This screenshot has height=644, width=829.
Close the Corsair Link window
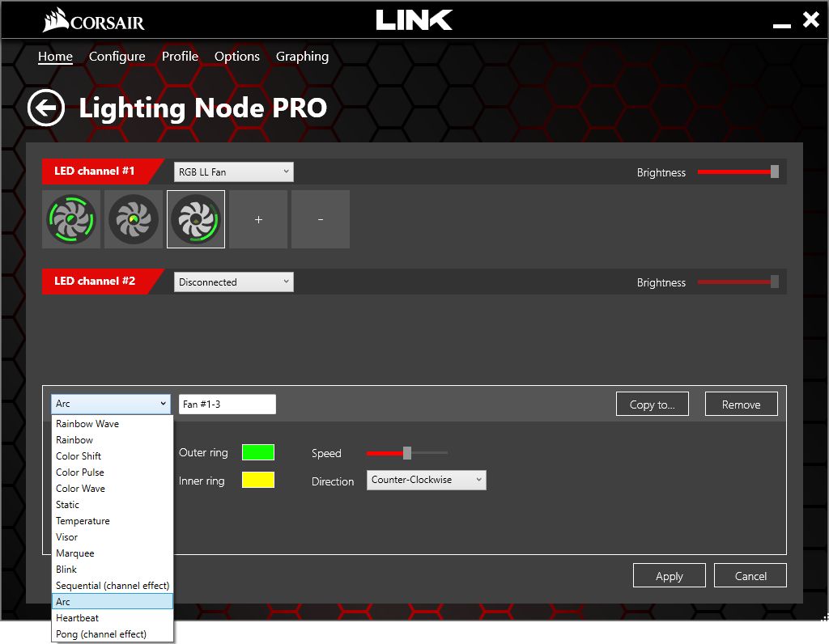click(811, 20)
